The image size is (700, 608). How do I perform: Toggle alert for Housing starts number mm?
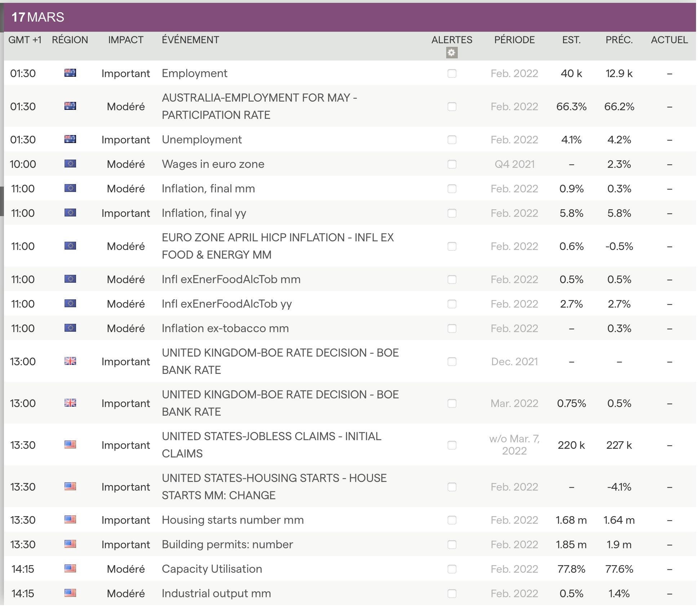point(452,520)
